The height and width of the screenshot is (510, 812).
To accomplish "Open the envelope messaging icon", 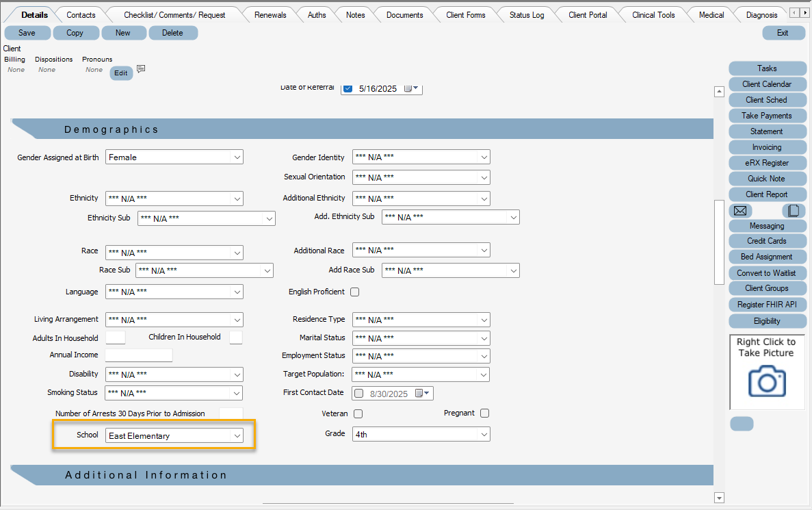I will tap(739, 210).
